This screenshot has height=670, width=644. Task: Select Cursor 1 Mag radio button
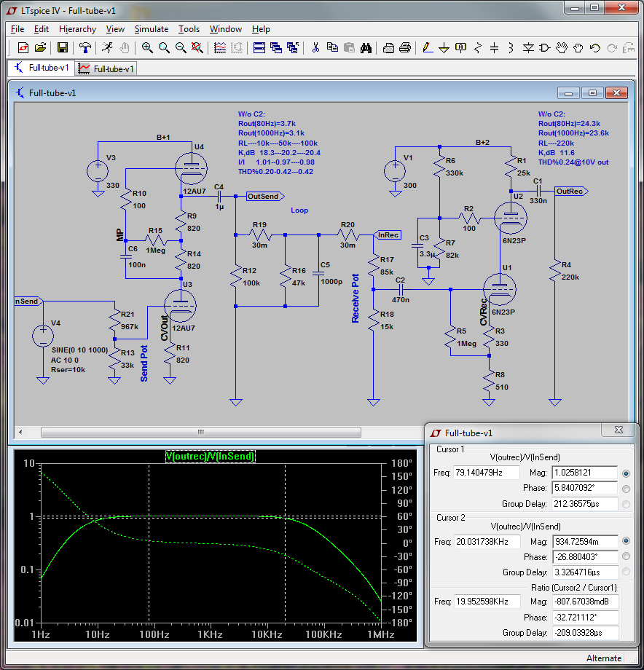(626, 473)
